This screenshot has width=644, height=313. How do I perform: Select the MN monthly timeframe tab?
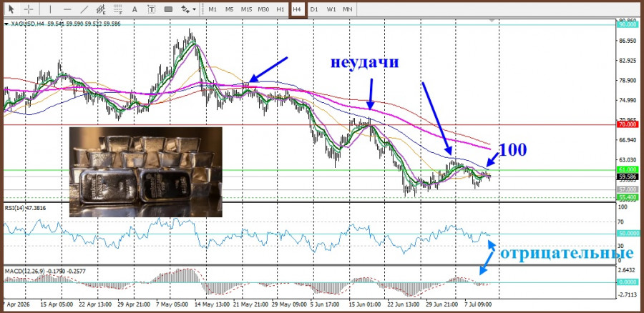348,9
